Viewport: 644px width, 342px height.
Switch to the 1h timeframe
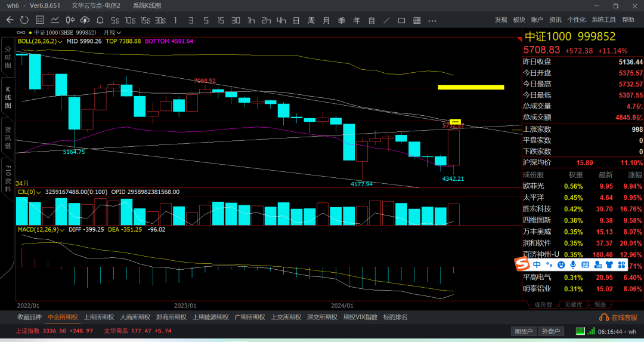click(251, 20)
